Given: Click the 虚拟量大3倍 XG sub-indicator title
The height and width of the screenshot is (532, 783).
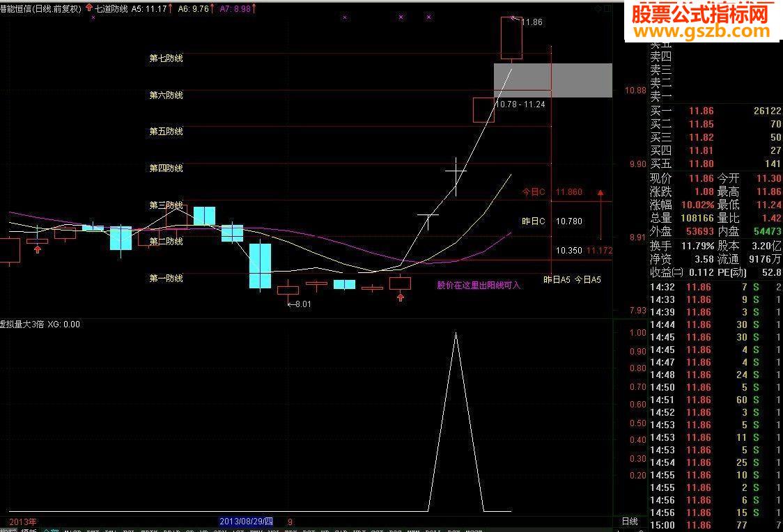Looking at the screenshot, I should point(40,324).
